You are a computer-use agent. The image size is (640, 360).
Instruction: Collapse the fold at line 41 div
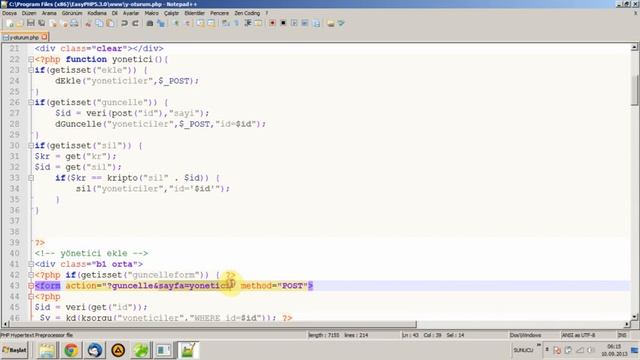[x=31, y=264]
